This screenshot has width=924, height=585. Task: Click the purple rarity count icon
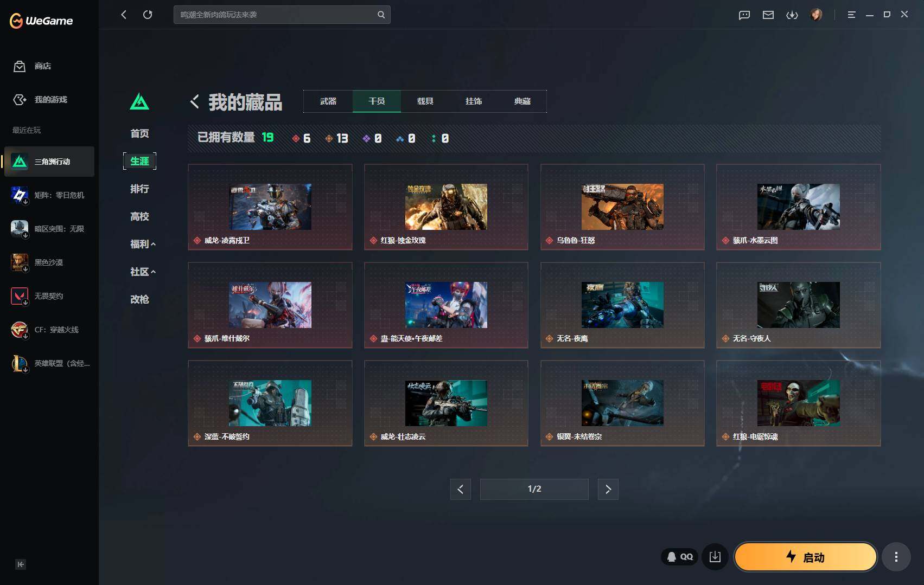tap(366, 139)
